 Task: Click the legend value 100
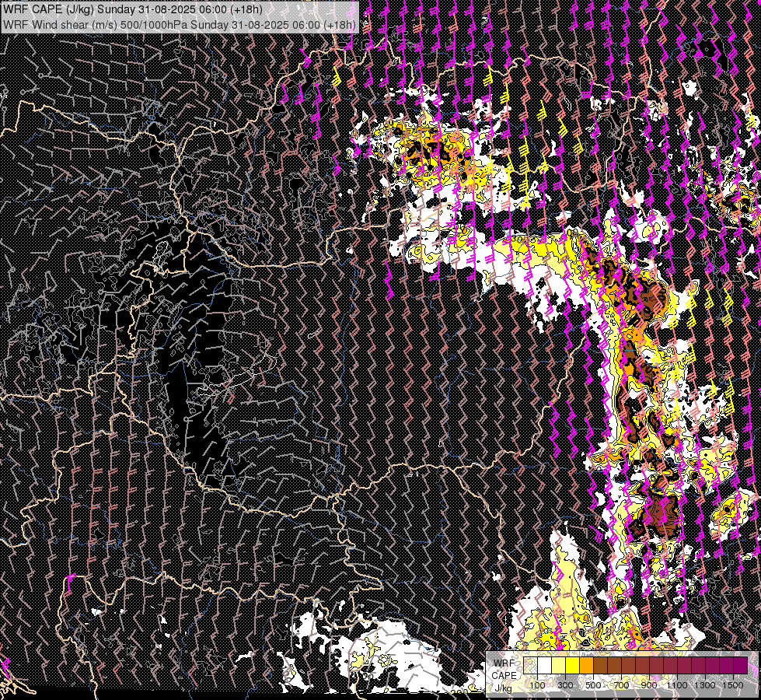pos(537,685)
